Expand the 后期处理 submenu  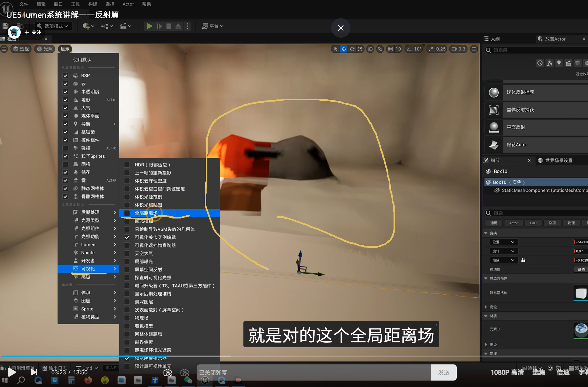[x=88, y=212]
